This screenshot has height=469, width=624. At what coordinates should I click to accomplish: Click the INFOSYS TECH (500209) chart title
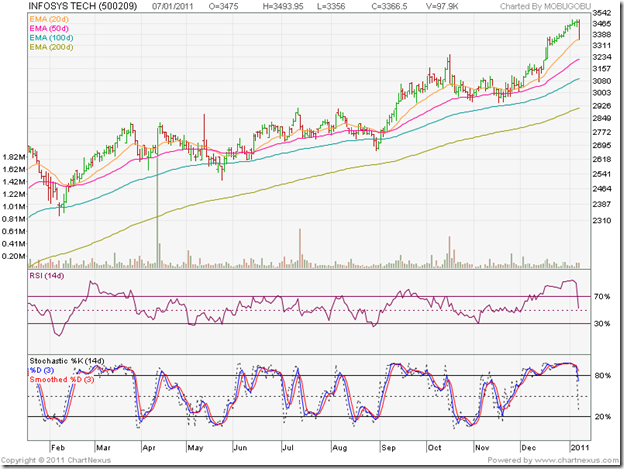click(81, 6)
